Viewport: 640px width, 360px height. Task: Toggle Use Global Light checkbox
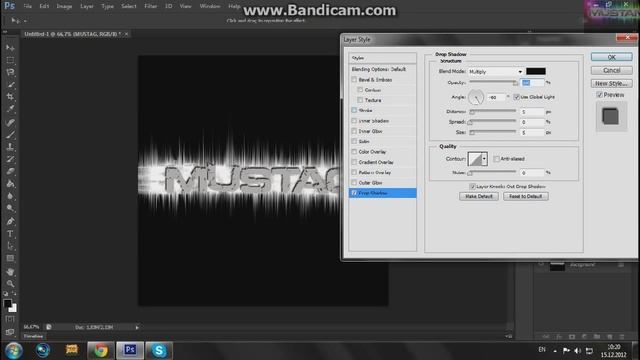pos(516,97)
